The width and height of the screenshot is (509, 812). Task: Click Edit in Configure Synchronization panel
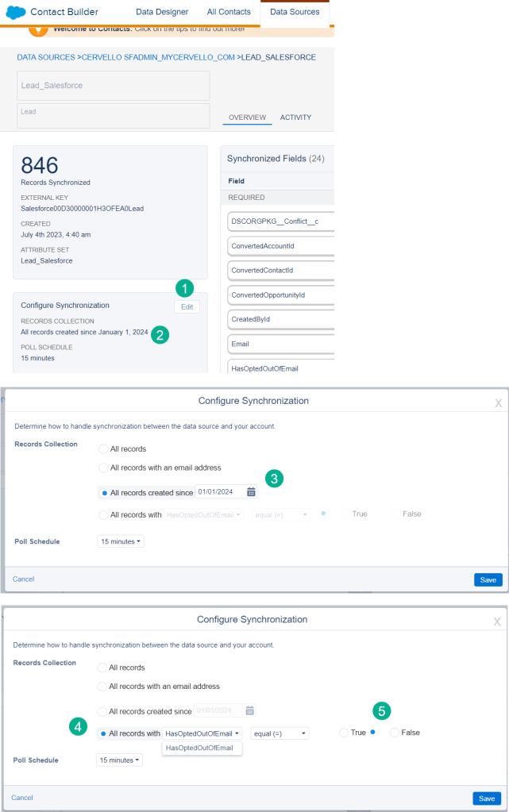click(187, 306)
